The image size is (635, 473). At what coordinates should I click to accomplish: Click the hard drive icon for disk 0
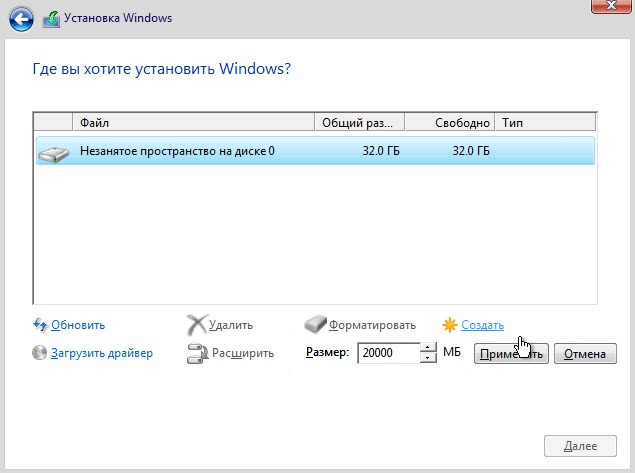[53, 154]
